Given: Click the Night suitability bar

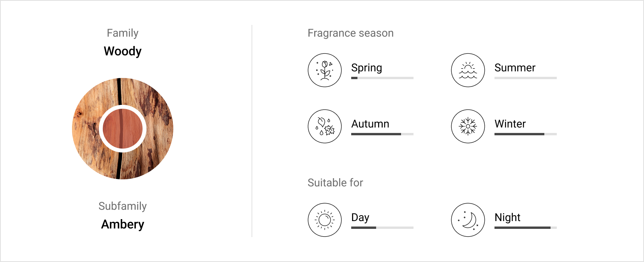Looking at the screenshot, I should pyautogui.click(x=526, y=228).
